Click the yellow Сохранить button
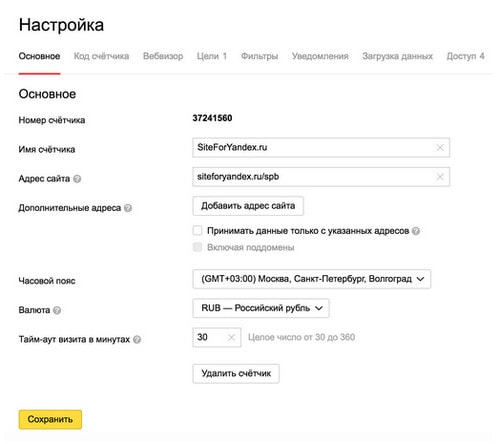The width and height of the screenshot is (500, 444). click(50, 419)
